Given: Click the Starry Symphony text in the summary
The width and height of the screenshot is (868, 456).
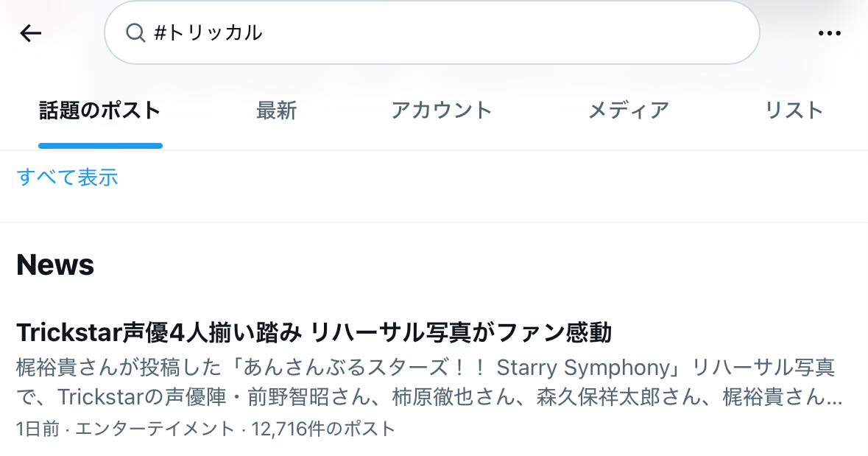Looking at the screenshot, I should coord(585,367).
